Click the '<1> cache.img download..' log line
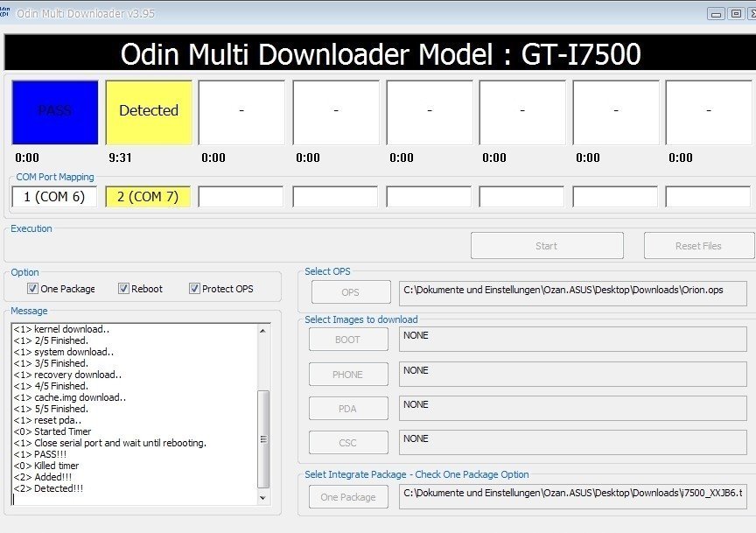Viewport: 756px width, 533px height. (x=69, y=397)
